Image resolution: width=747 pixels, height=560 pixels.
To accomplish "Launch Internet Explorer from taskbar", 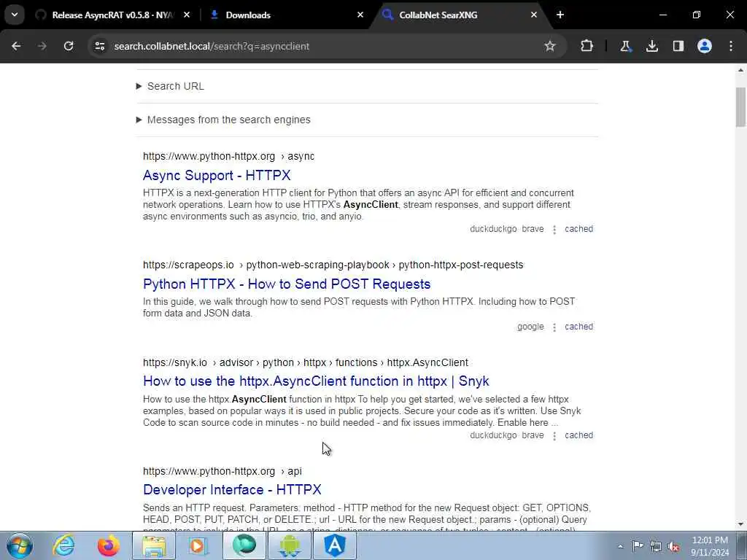I will point(64,545).
